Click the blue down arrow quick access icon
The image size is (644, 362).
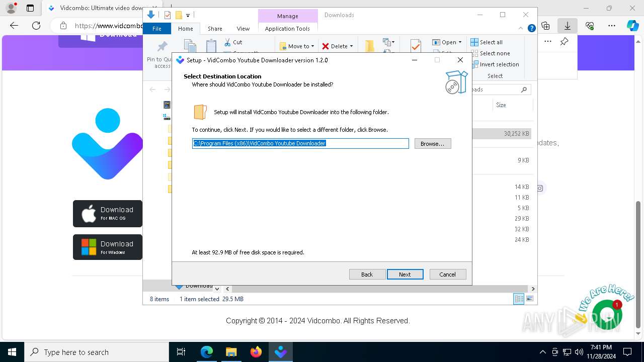tap(150, 15)
